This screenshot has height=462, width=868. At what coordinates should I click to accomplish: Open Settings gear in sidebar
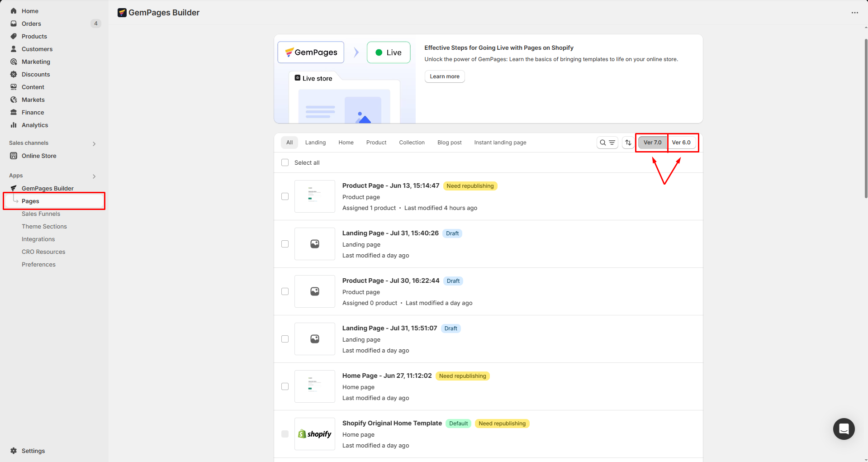click(x=14, y=451)
